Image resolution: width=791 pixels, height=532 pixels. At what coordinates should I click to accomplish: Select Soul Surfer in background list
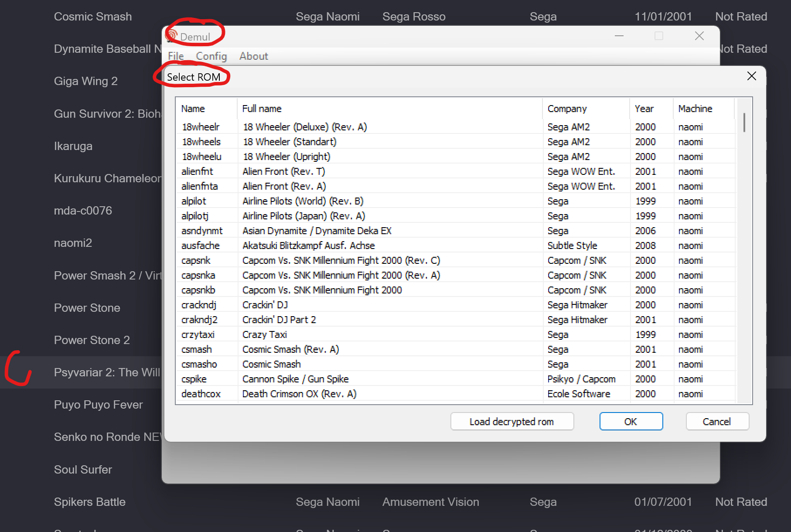coord(83,470)
